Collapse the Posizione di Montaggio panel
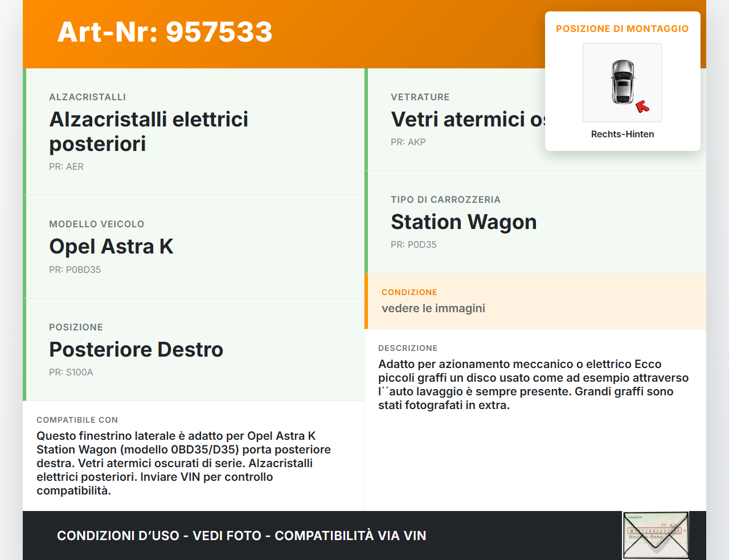 tap(622, 28)
